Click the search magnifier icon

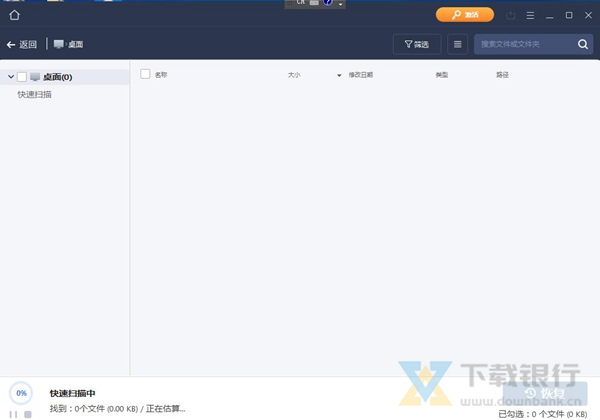tap(583, 44)
